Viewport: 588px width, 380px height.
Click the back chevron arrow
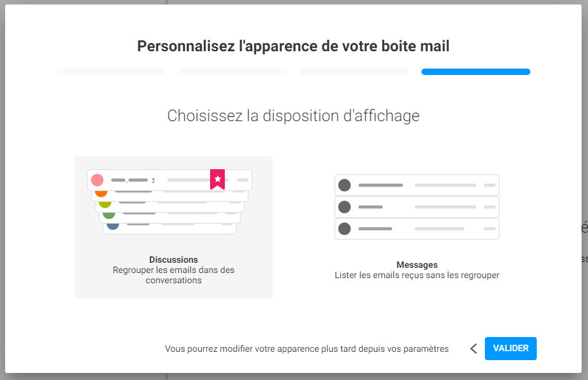click(x=473, y=349)
